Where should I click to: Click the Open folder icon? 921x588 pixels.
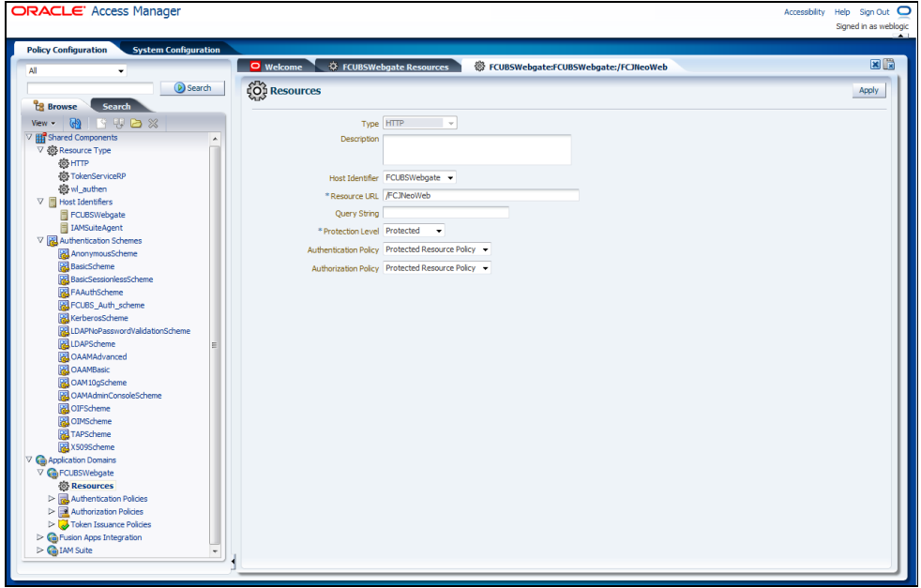pyautogui.click(x=136, y=124)
